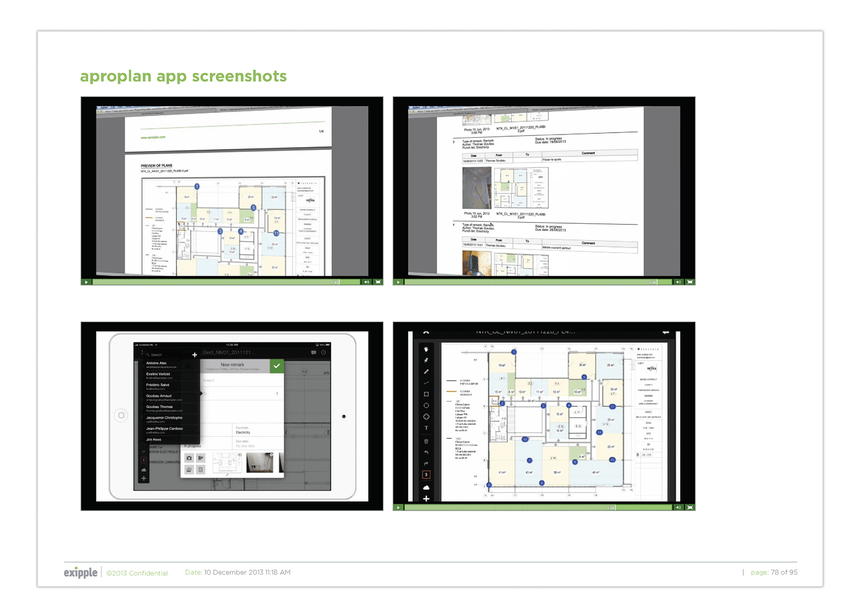Select the text T tool in plan editor

pos(426,428)
